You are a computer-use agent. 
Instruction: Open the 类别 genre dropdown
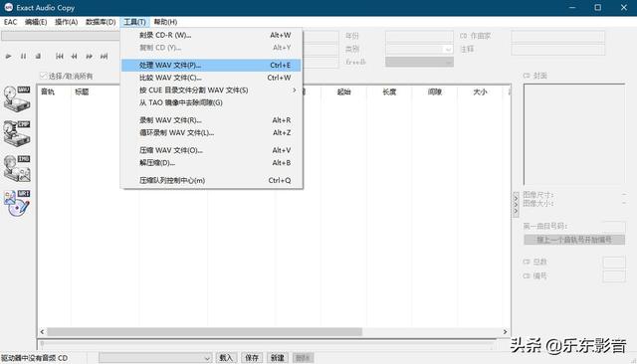click(x=419, y=49)
